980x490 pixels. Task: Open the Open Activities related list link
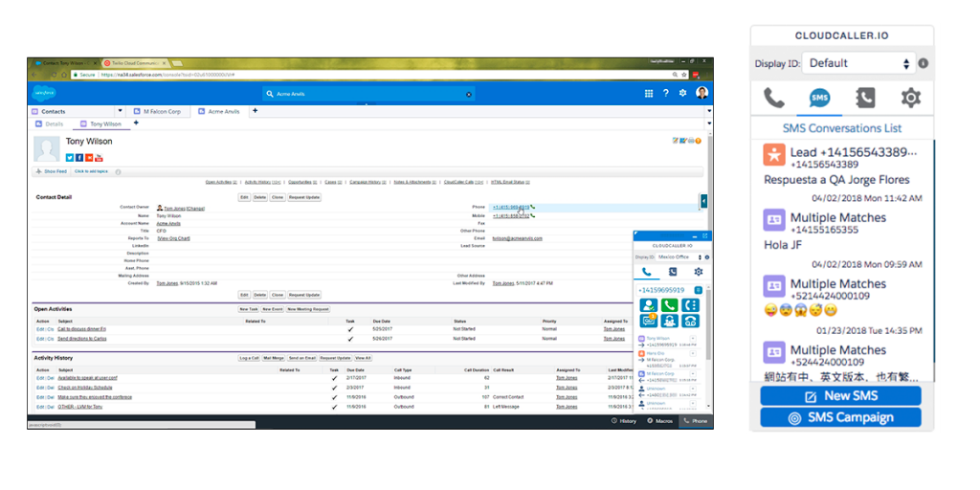[x=221, y=182]
